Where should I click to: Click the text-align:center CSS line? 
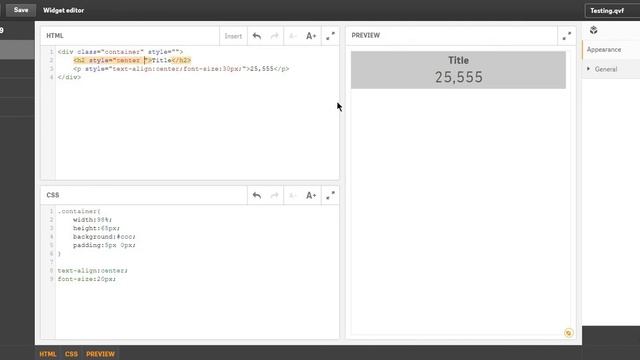click(93, 271)
